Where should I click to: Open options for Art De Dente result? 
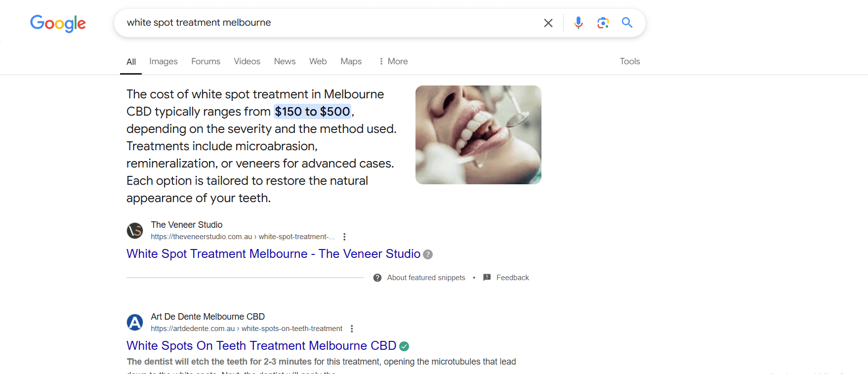tap(352, 329)
